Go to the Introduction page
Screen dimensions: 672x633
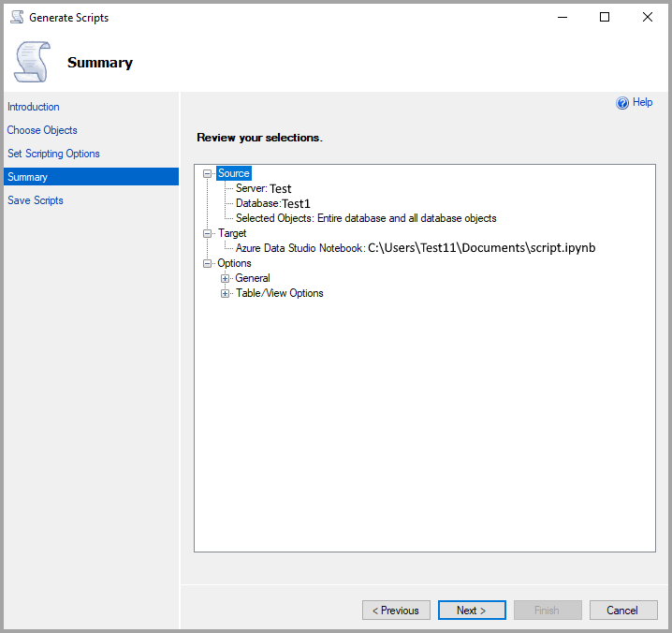point(34,107)
